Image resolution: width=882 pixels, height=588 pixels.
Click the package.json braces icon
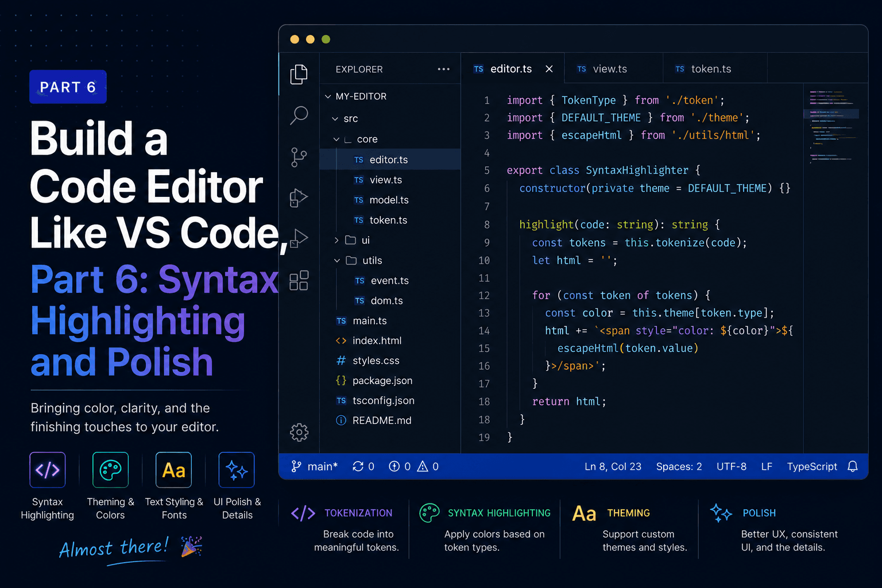[x=341, y=381]
